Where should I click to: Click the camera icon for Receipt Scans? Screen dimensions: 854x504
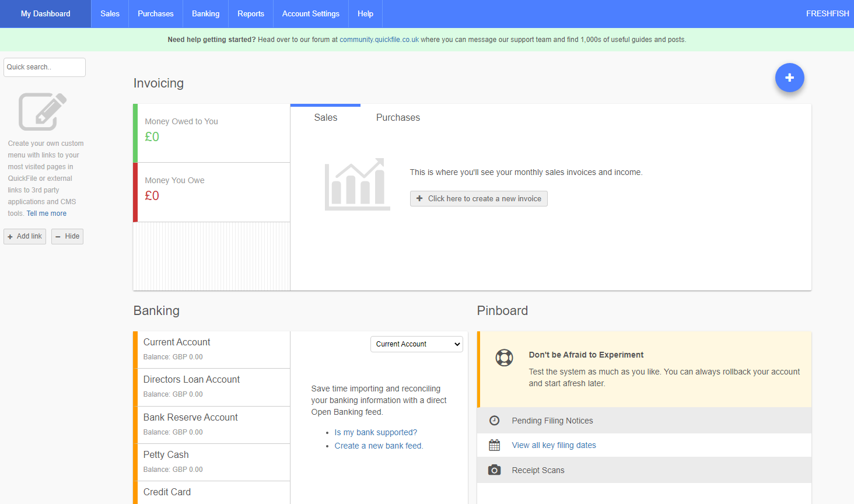[x=494, y=470]
